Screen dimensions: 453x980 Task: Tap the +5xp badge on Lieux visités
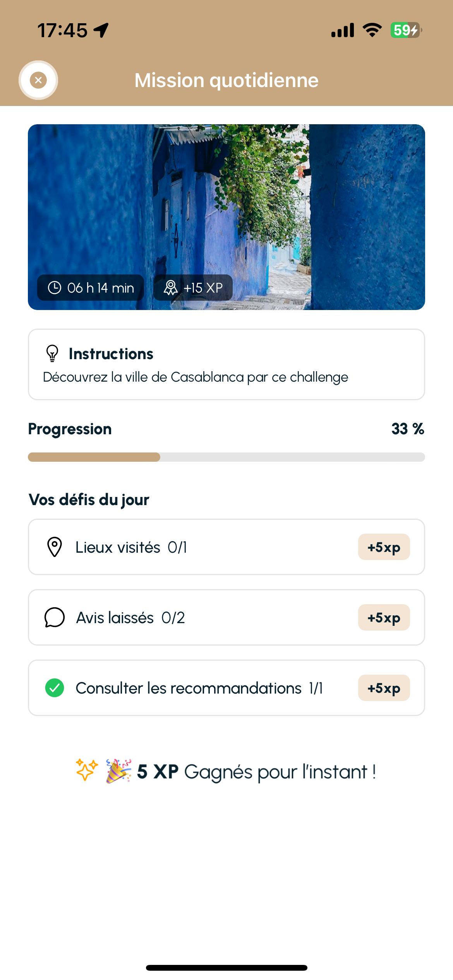point(384,547)
